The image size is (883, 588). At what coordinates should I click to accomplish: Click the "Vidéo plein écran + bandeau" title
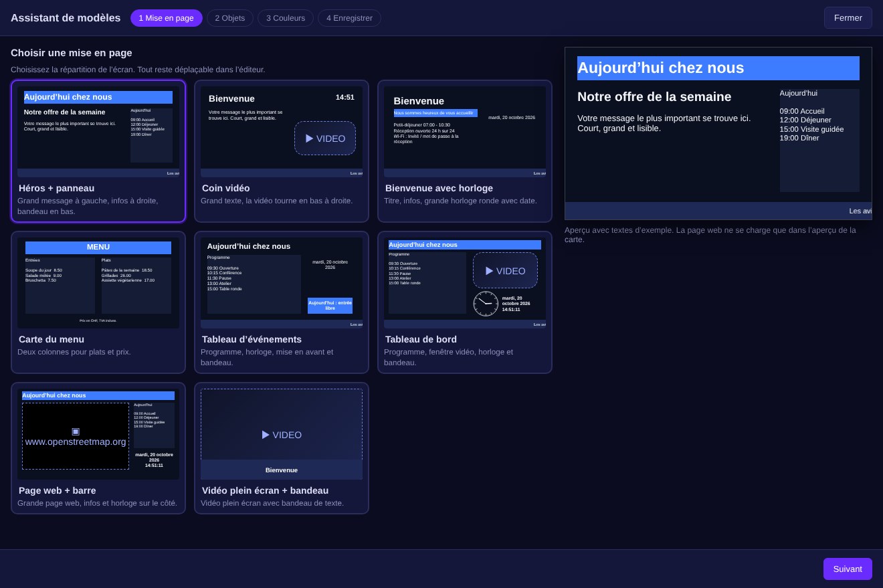[x=265, y=490]
